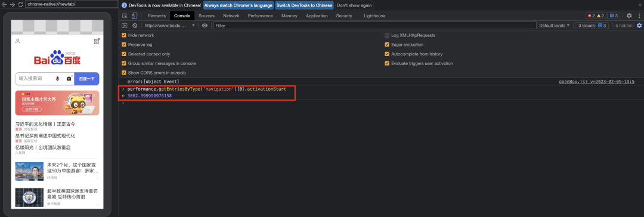This screenshot has height=217, width=644.
Task: Open the openBox.js source link
Action: pyautogui.click(x=597, y=81)
